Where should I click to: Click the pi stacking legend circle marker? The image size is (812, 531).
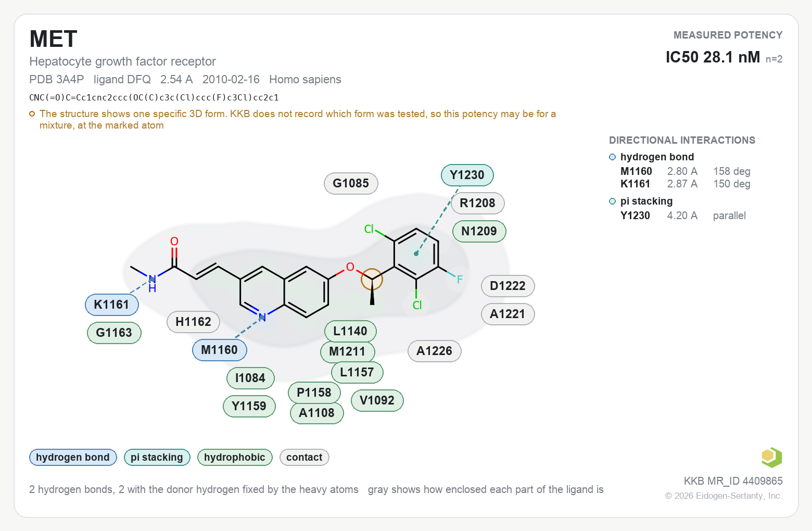(613, 201)
